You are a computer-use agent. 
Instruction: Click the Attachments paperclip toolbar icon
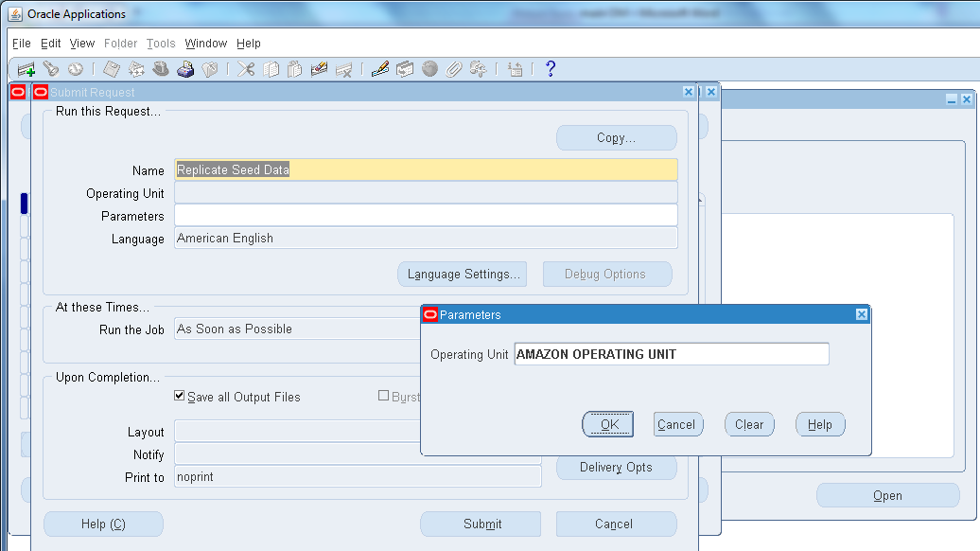coord(454,69)
